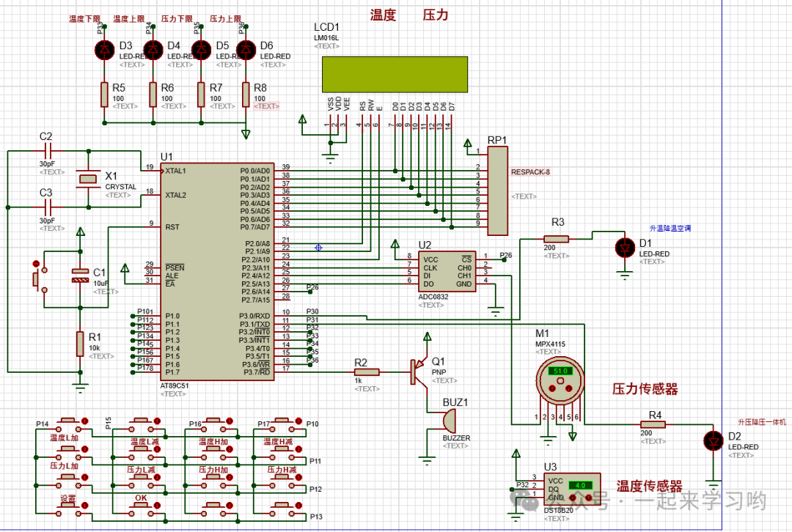792x532 pixels.
Task: Click the 温度下限 label
Action: tap(84, 19)
